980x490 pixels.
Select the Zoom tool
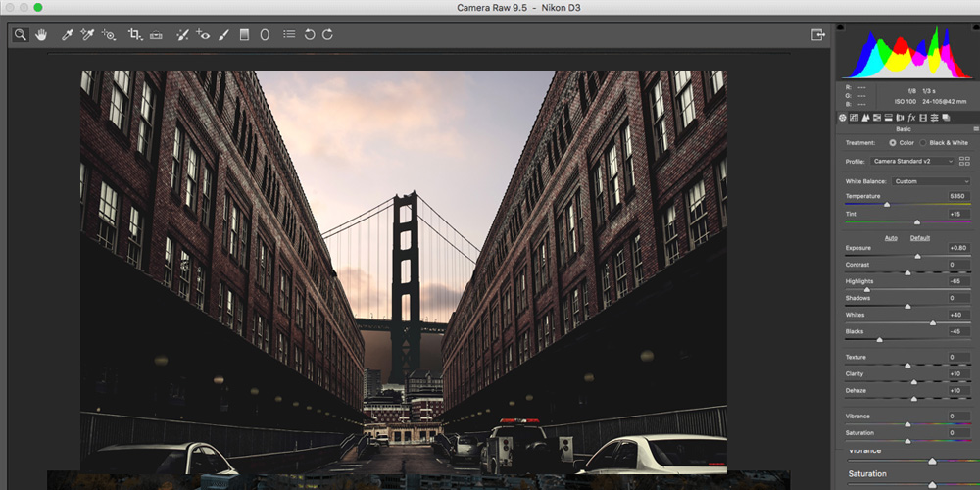[x=21, y=35]
